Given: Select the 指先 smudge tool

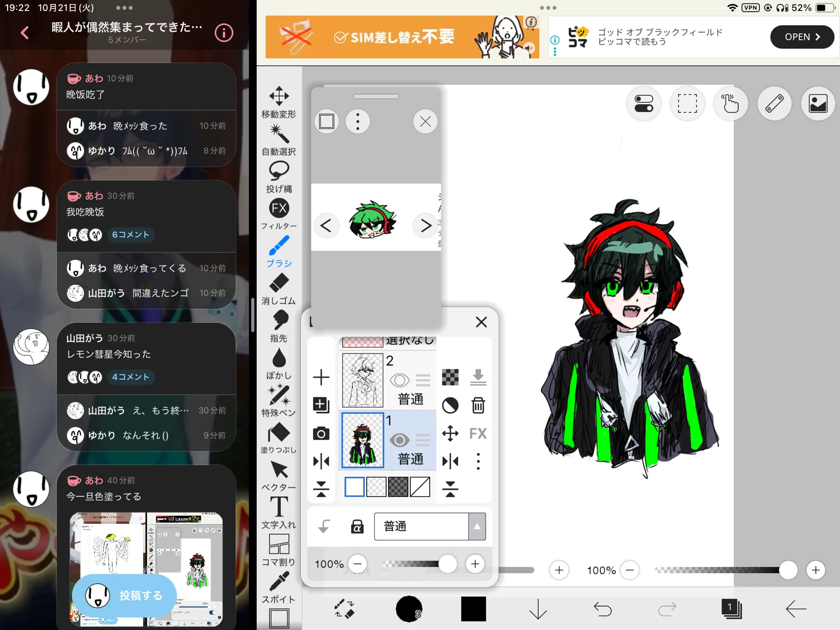Looking at the screenshot, I should (279, 327).
